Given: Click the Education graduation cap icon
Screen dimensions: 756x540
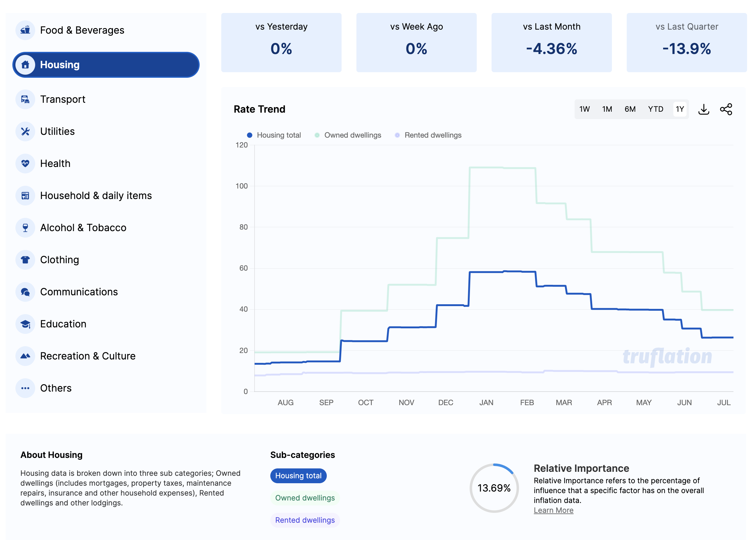Looking at the screenshot, I should [x=25, y=324].
